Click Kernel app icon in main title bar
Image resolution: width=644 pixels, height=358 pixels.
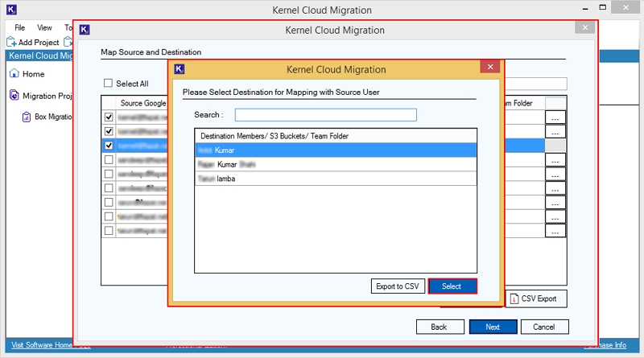point(11,10)
